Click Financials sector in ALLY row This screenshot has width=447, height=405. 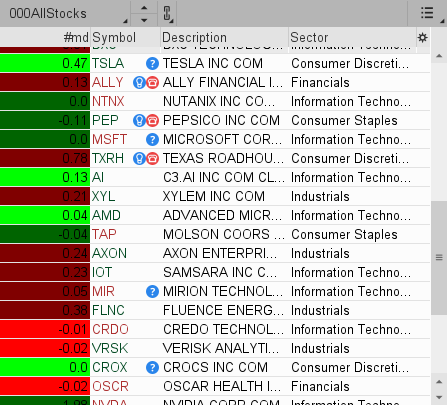pos(320,82)
